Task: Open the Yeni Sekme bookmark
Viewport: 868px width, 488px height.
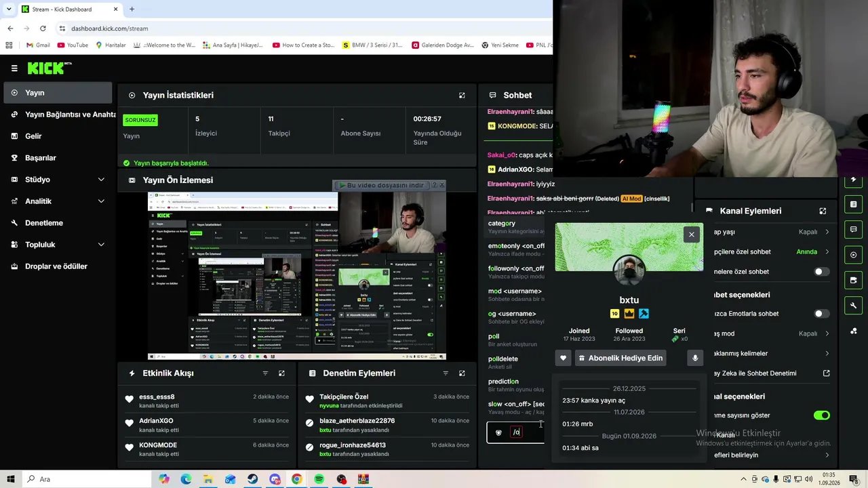Action: click(x=500, y=45)
